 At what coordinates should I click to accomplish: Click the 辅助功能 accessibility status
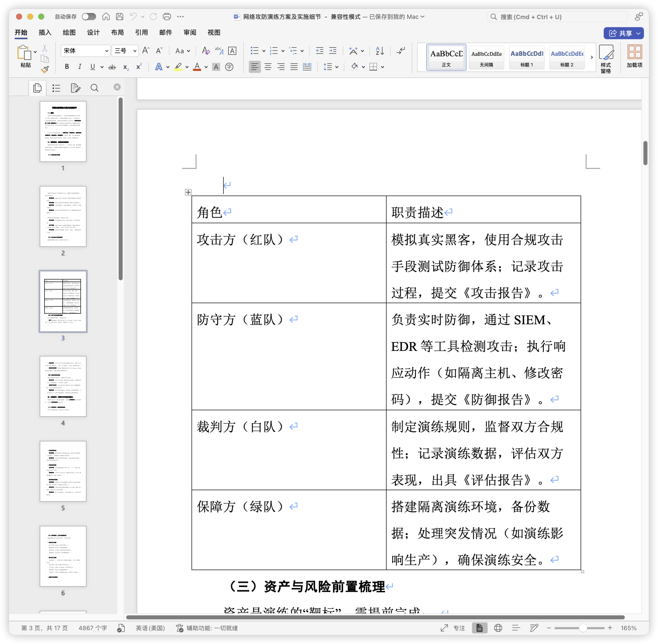click(x=207, y=628)
